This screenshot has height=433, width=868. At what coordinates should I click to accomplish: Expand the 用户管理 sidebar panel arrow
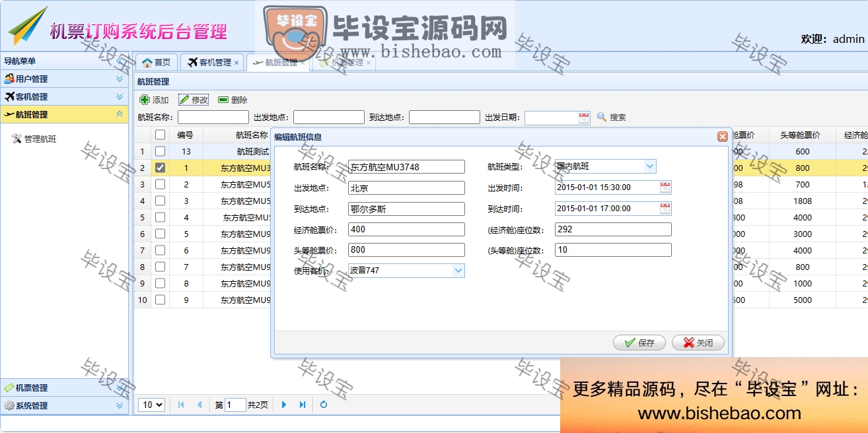point(120,79)
